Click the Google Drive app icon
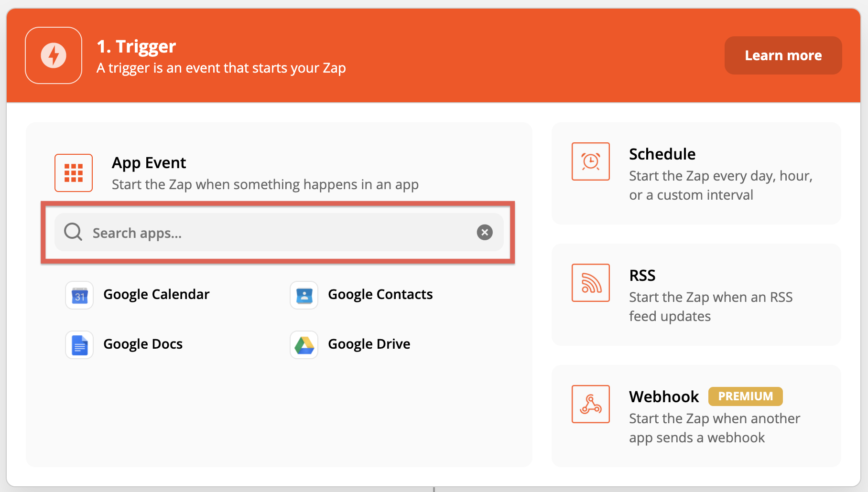The height and width of the screenshot is (492, 868). coord(304,344)
